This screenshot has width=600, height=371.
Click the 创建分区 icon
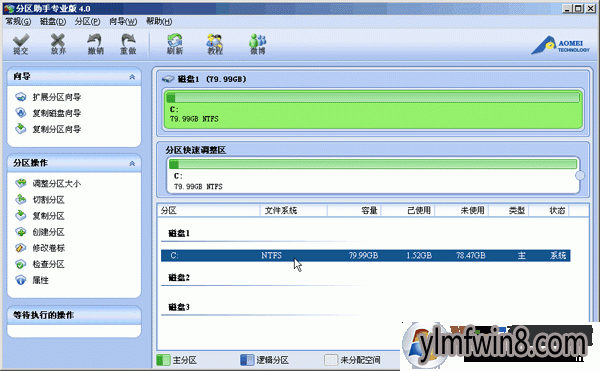click(21, 231)
